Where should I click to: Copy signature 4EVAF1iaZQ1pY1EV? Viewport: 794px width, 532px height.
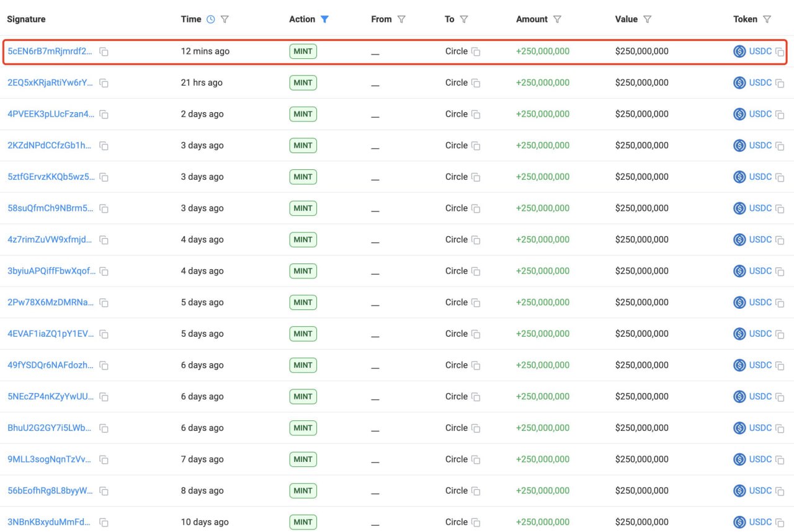104,334
